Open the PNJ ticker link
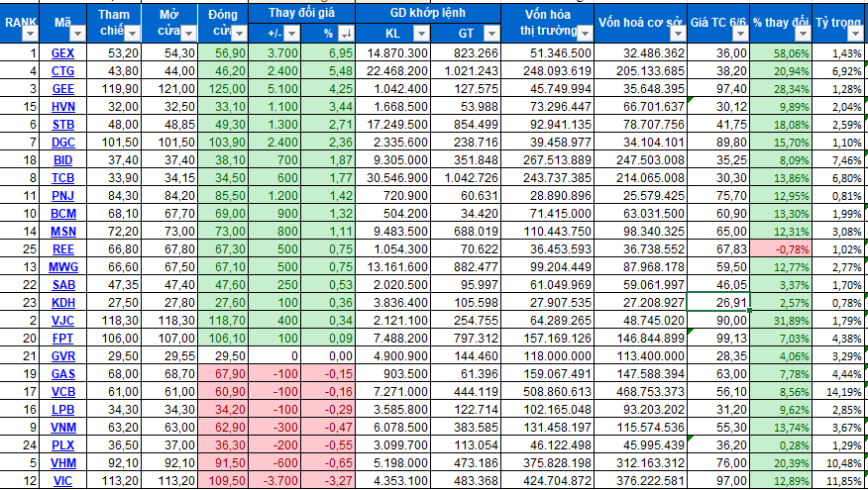Screen dimensions: 868x490 pos(62,196)
